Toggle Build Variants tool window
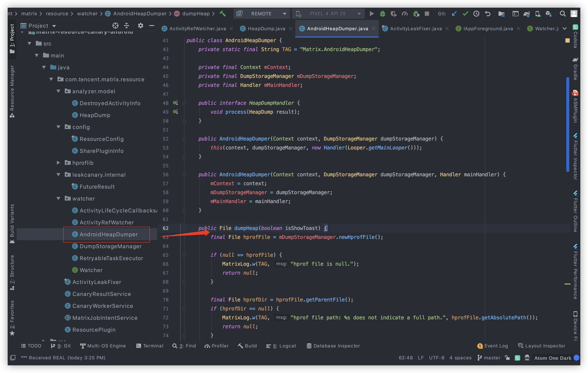 [12, 224]
